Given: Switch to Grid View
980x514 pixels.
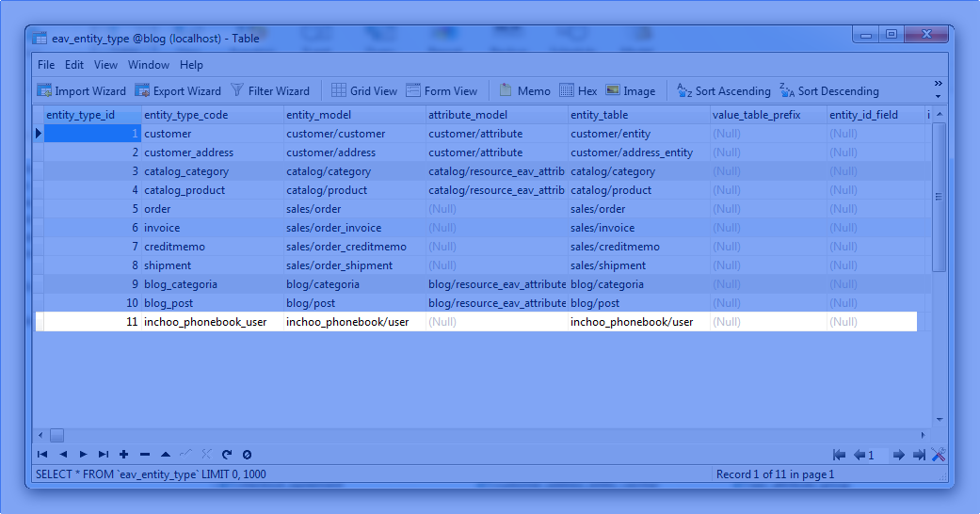Looking at the screenshot, I should tap(364, 91).
